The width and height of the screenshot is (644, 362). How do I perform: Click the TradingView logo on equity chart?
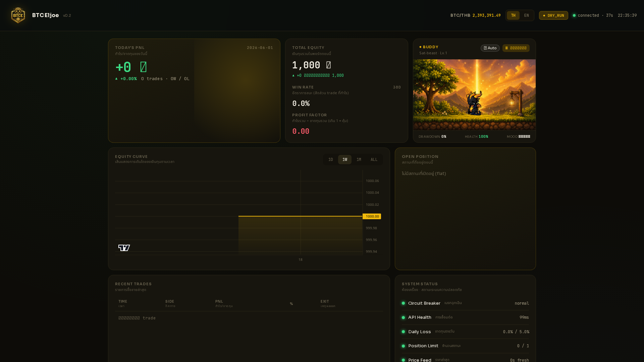point(124,248)
